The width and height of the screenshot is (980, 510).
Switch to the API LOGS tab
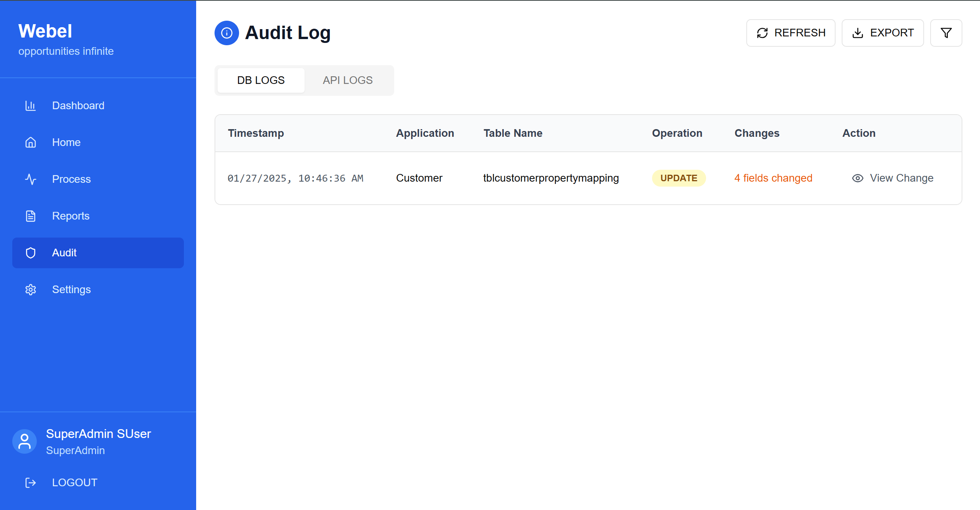(347, 80)
